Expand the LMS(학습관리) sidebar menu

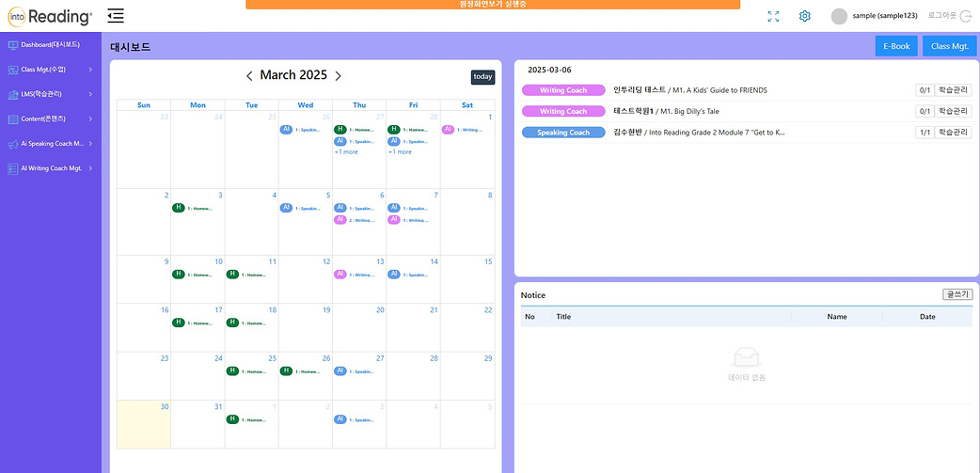[x=51, y=94]
